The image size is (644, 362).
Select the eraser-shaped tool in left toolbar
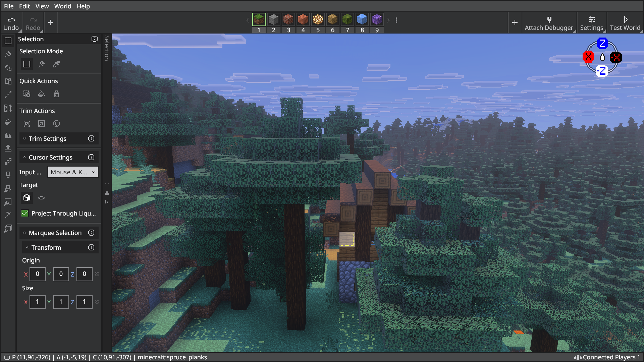pos(8,68)
